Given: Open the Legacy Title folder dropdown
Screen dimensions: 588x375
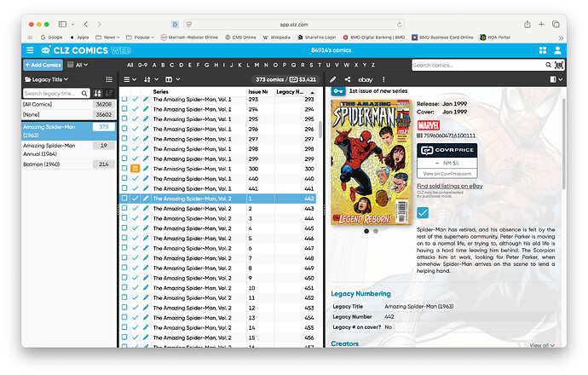Looking at the screenshot, I should coord(47,79).
